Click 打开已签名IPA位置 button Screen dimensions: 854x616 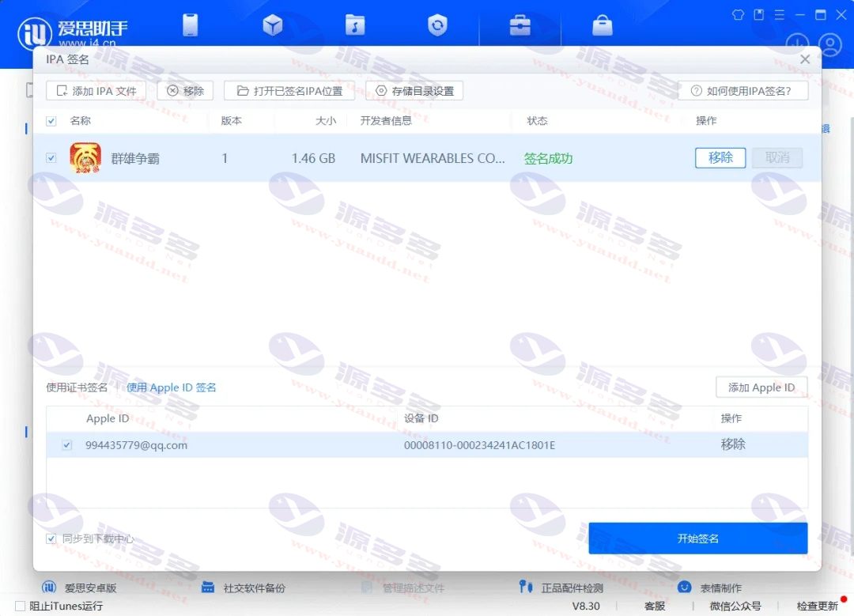click(x=289, y=91)
